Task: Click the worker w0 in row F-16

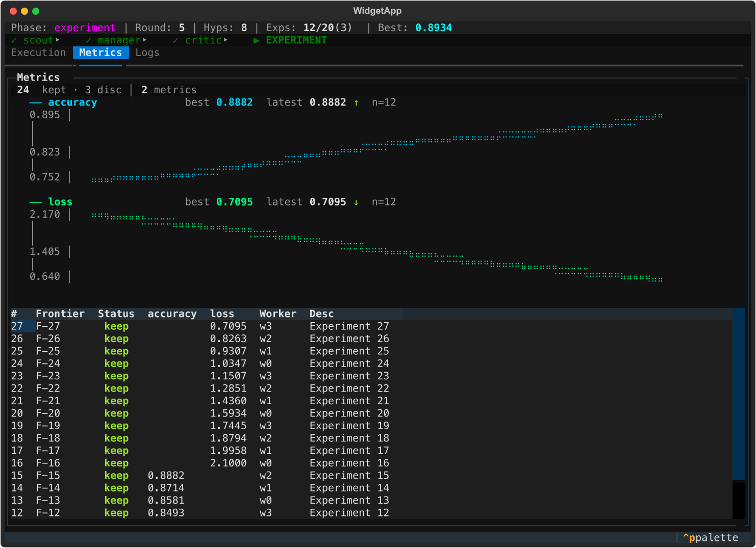Action: [x=265, y=463]
